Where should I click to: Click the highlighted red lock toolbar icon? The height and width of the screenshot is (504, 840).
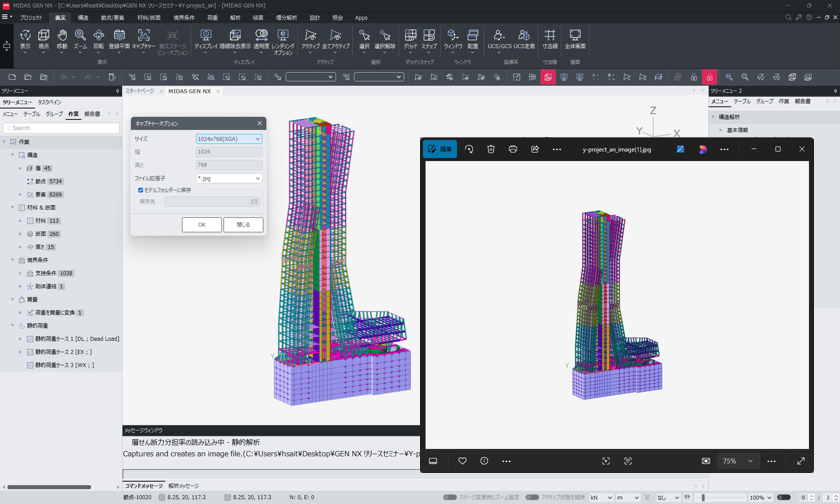709,77
